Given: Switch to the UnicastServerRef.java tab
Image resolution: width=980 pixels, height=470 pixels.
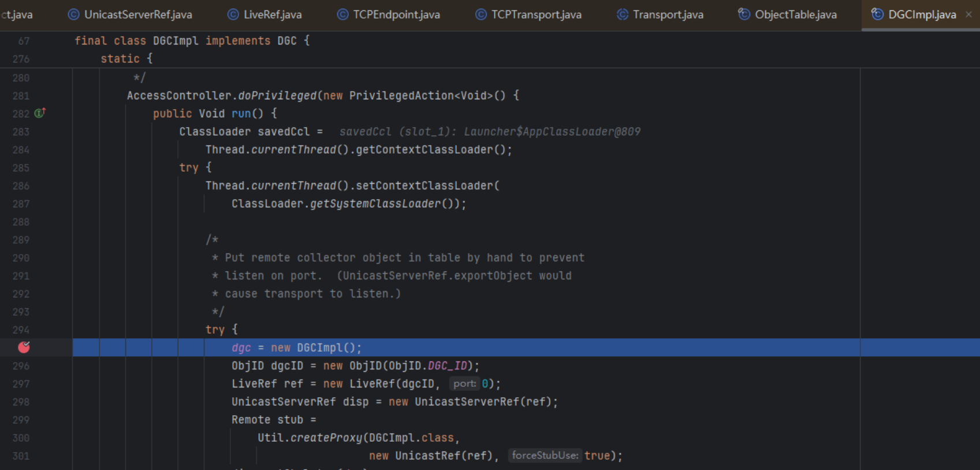Looking at the screenshot, I should [x=137, y=14].
